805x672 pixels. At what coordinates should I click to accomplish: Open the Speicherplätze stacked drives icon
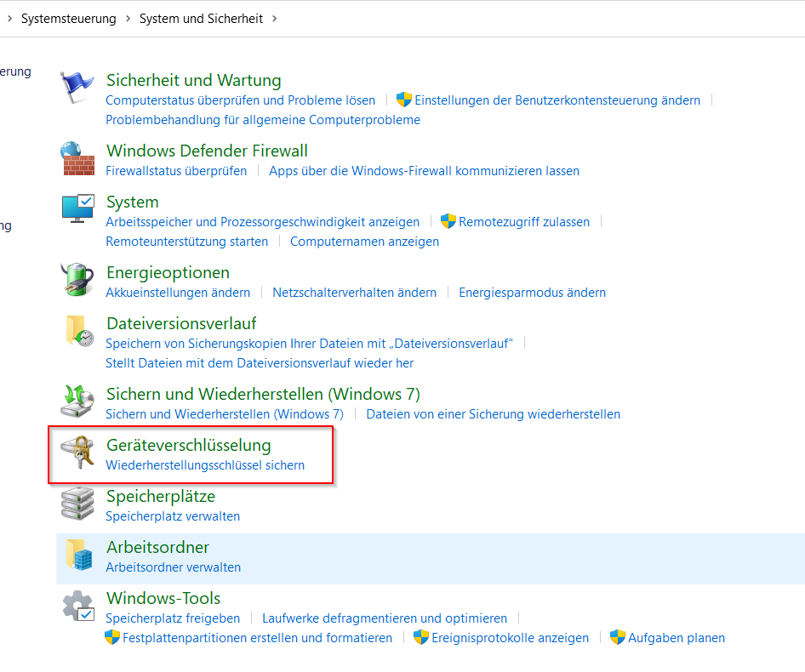(x=77, y=504)
